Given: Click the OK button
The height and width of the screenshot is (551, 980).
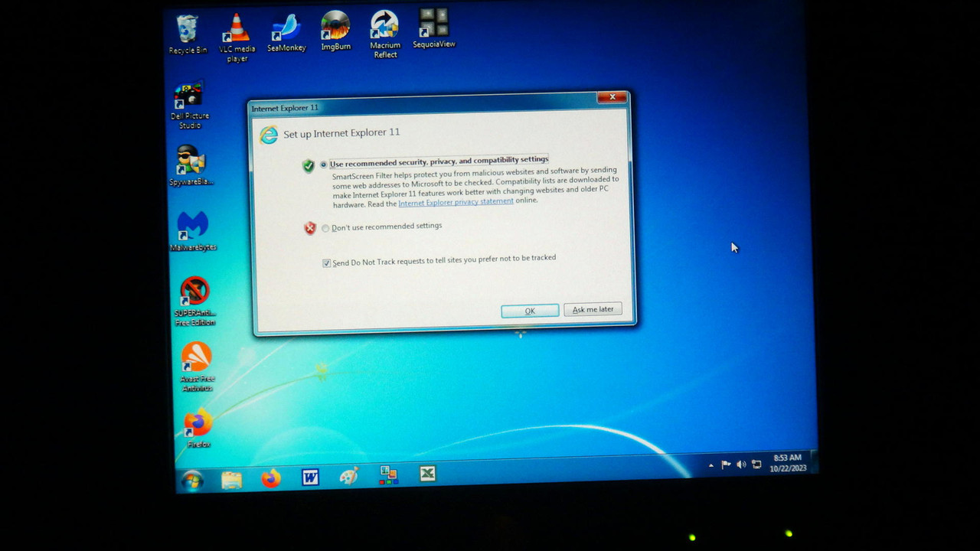Looking at the screenshot, I should tap(530, 311).
